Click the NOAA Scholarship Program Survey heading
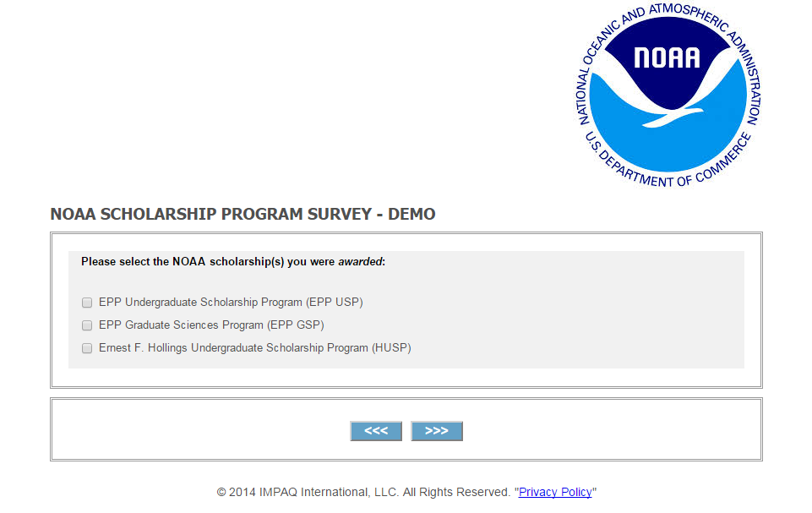The width and height of the screenshot is (812, 513). tap(243, 214)
